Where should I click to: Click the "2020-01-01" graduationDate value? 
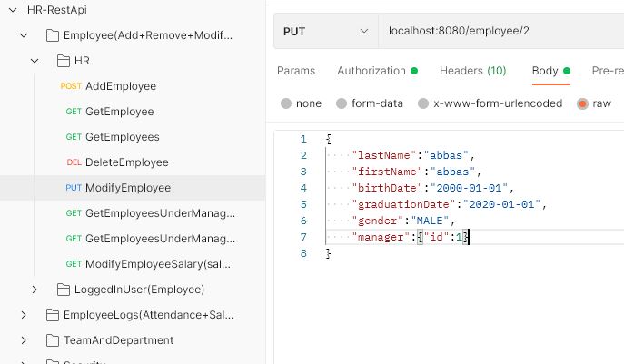click(501, 204)
